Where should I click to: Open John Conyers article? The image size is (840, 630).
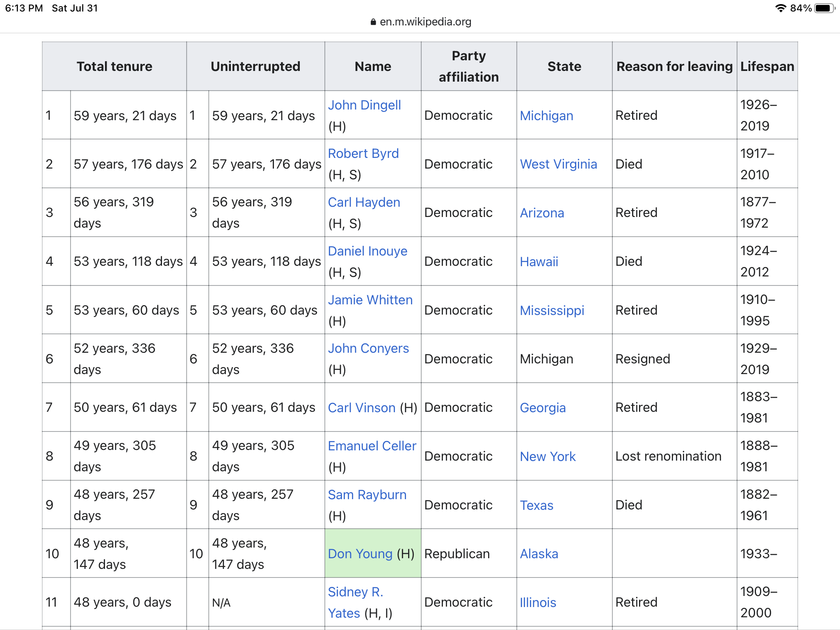coord(368,348)
